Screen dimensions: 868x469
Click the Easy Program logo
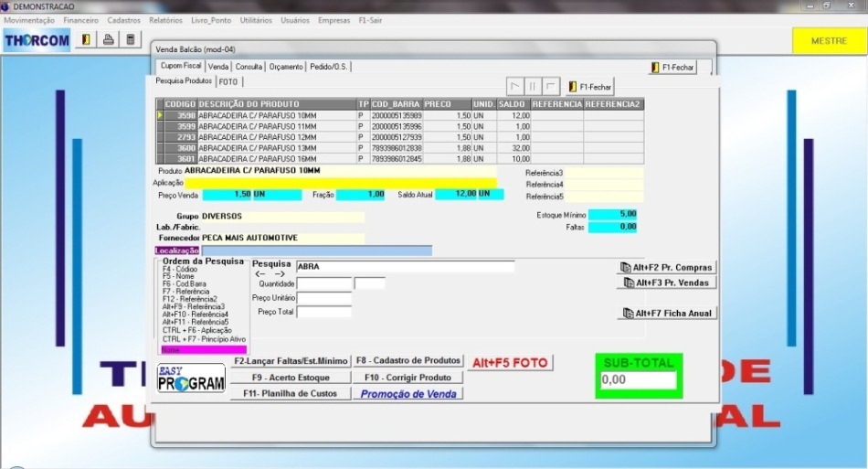190,379
